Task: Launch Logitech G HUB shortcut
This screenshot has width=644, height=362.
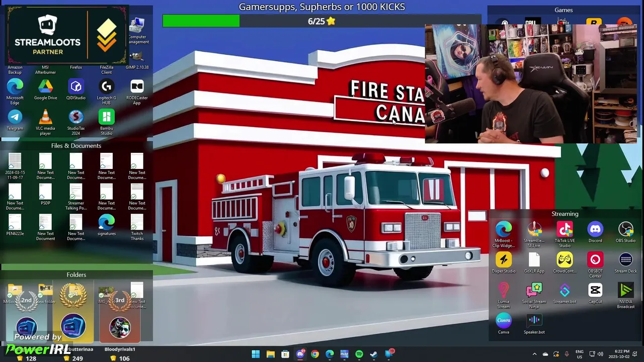Action: pos(106,92)
